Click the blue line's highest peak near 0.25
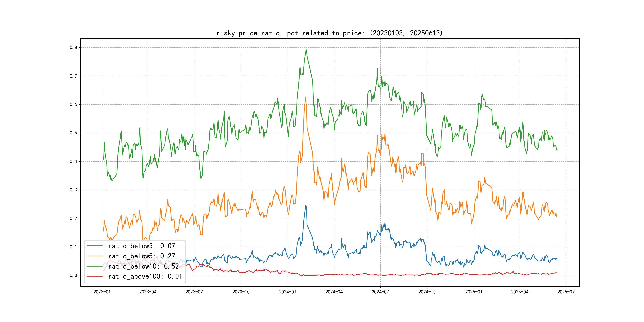This screenshot has width=644, height=322. 306,206
